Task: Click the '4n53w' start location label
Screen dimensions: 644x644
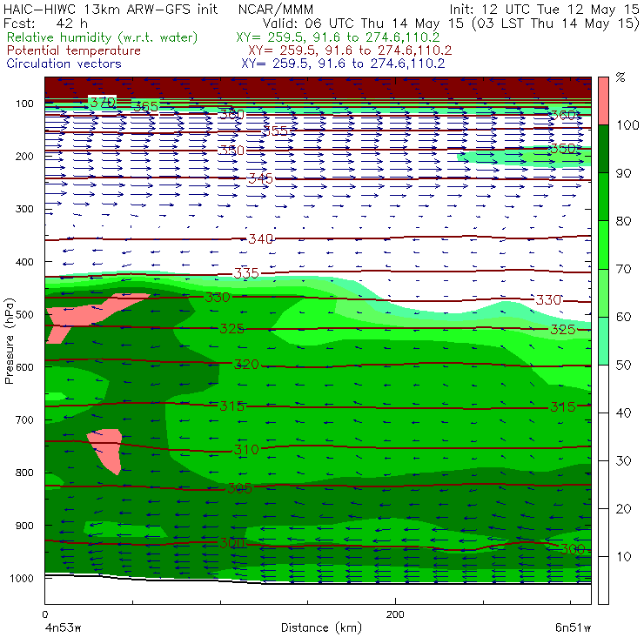Action: [x=62, y=627]
